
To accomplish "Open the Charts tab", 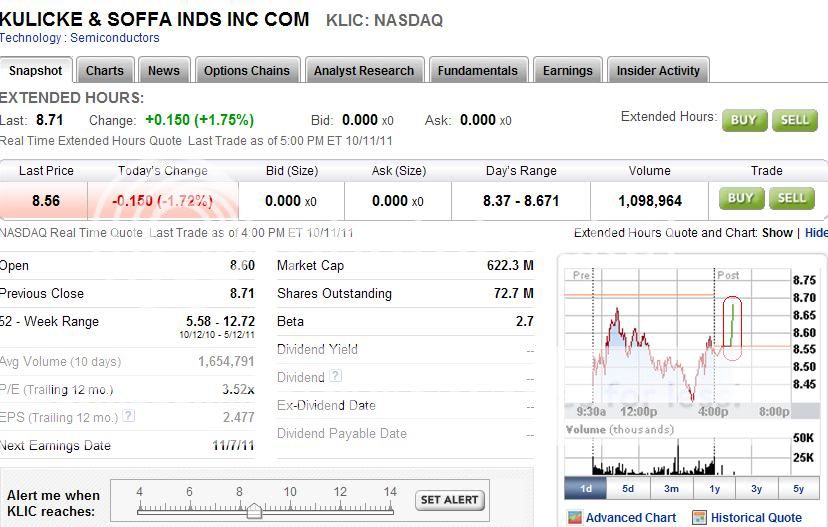I will pyautogui.click(x=105, y=71).
